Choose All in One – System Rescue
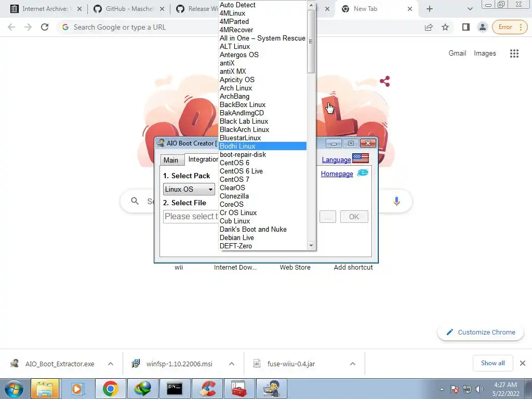This screenshot has width=532, height=399. click(x=262, y=38)
